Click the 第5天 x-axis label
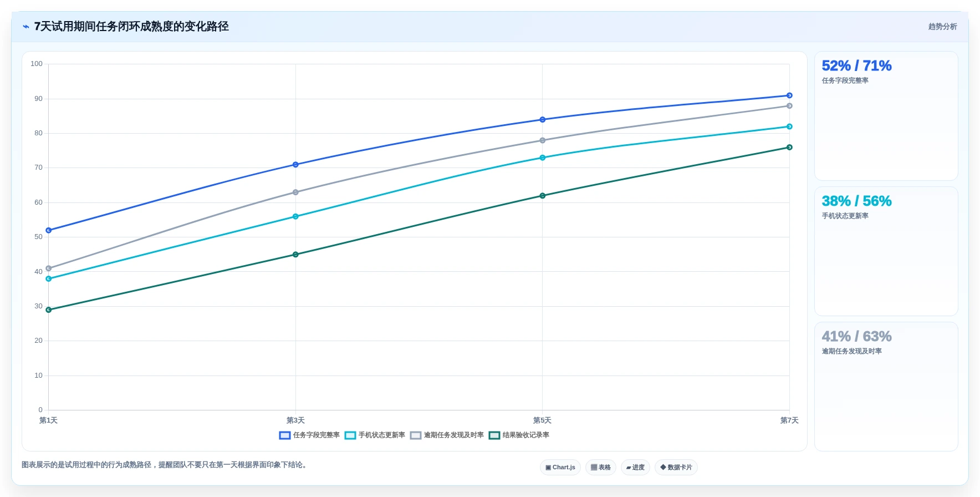The height and width of the screenshot is (497, 980). 543,420
